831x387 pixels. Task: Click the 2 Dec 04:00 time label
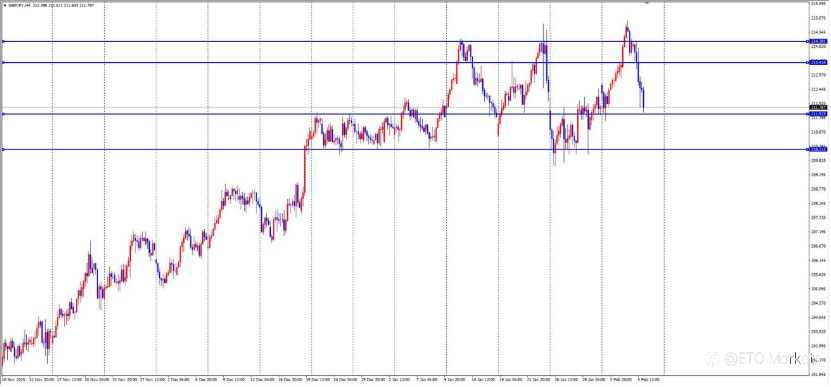(x=178, y=380)
